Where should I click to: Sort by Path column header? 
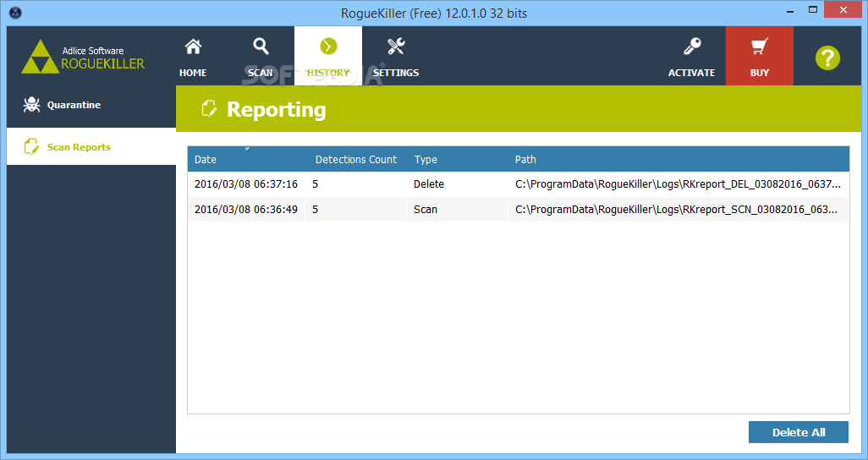pyautogui.click(x=678, y=160)
